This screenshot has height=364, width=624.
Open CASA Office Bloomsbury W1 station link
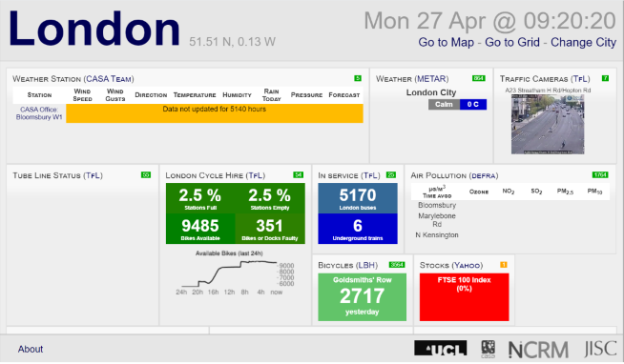pos(39,113)
